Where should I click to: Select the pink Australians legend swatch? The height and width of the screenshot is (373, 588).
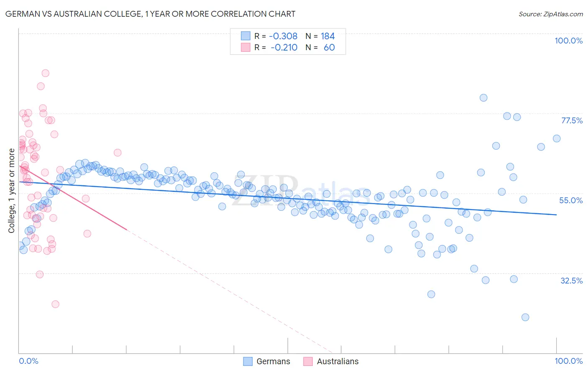(x=308, y=361)
